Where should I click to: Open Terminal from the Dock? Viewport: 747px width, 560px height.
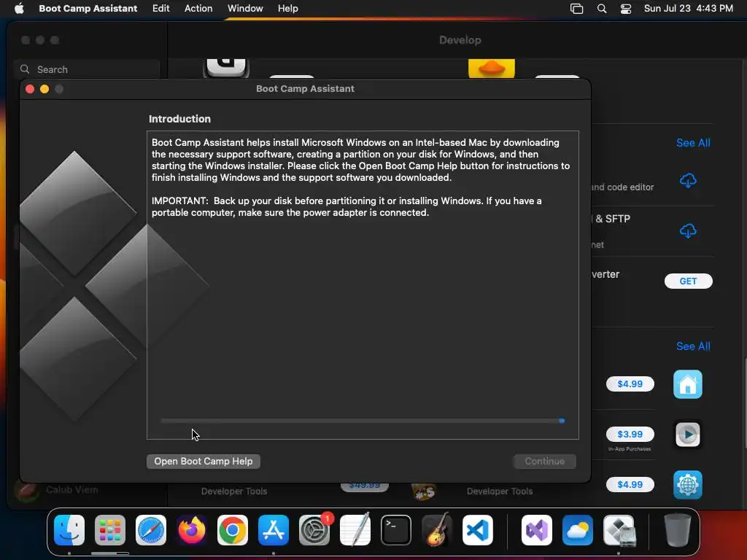[x=396, y=530]
